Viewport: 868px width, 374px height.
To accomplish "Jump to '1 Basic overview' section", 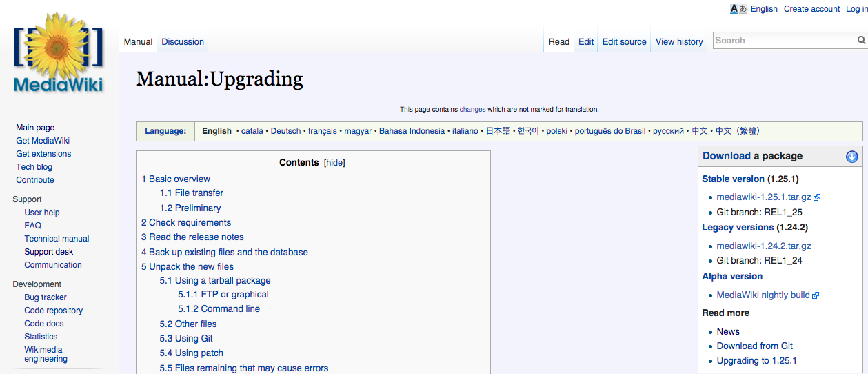I will [176, 179].
